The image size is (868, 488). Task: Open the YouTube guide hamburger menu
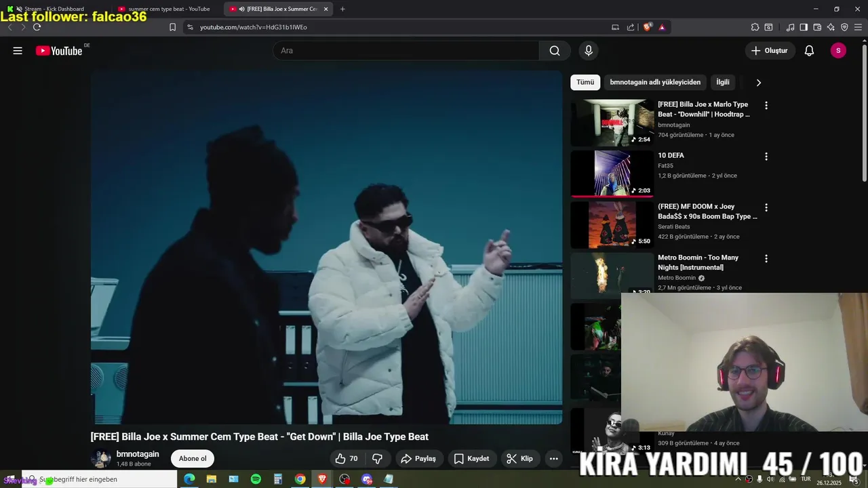pos(18,51)
